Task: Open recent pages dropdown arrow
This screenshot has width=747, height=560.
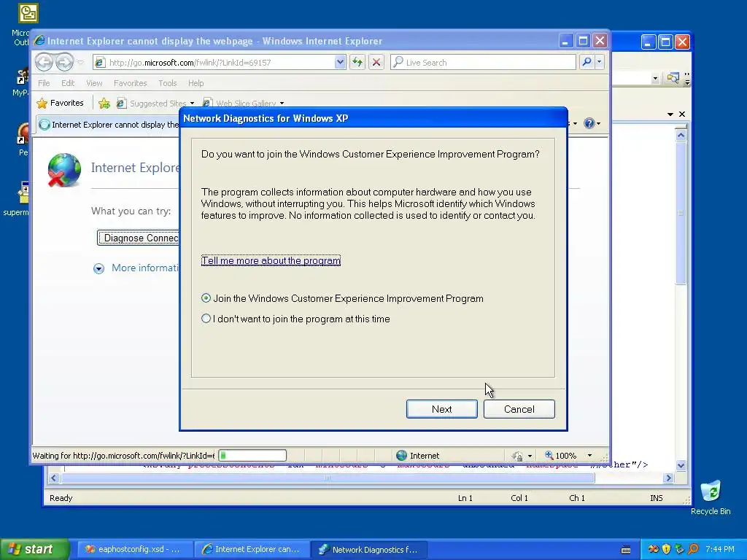Action: (80, 63)
